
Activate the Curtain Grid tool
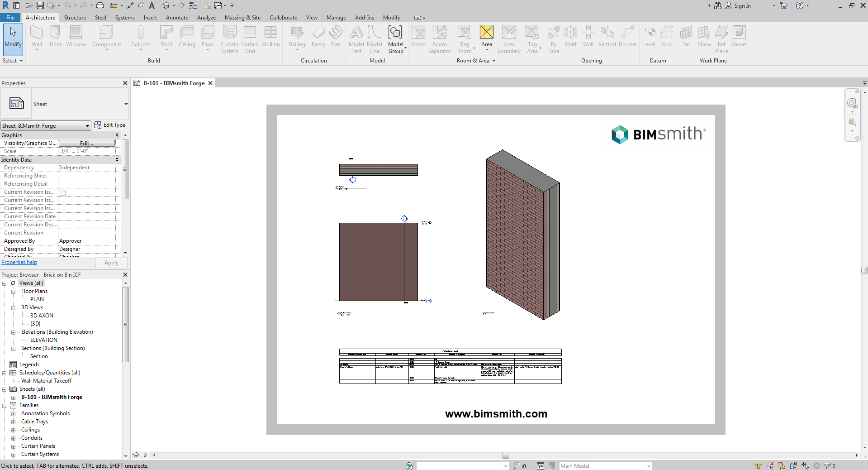pos(250,40)
